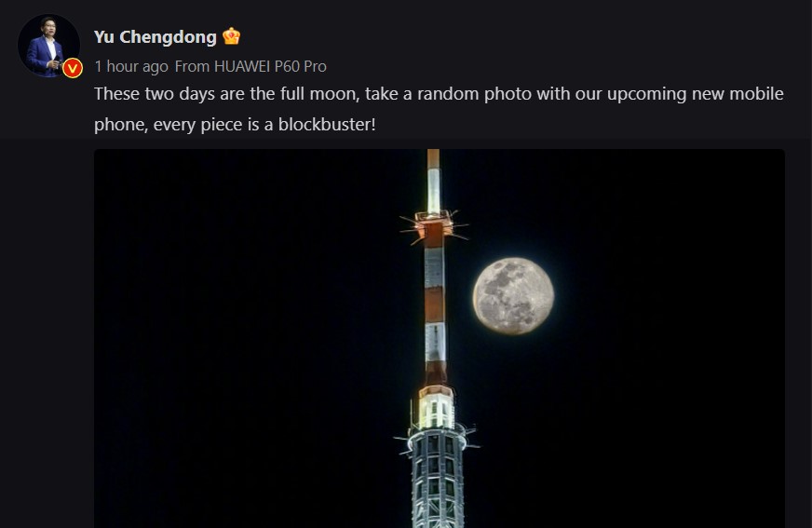Open Yu Chengdong's profile avatar
Screen dimensions: 812x528
(47, 45)
